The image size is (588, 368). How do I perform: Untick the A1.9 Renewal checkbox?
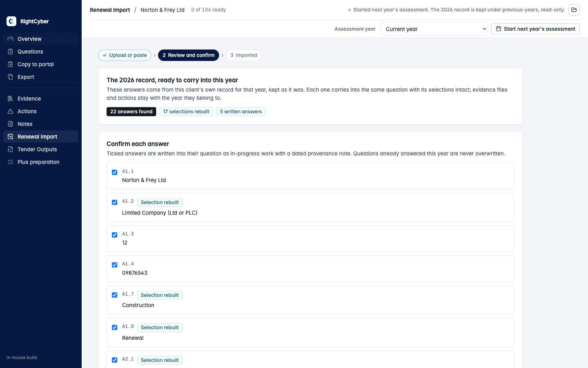pyautogui.click(x=115, y=328)
